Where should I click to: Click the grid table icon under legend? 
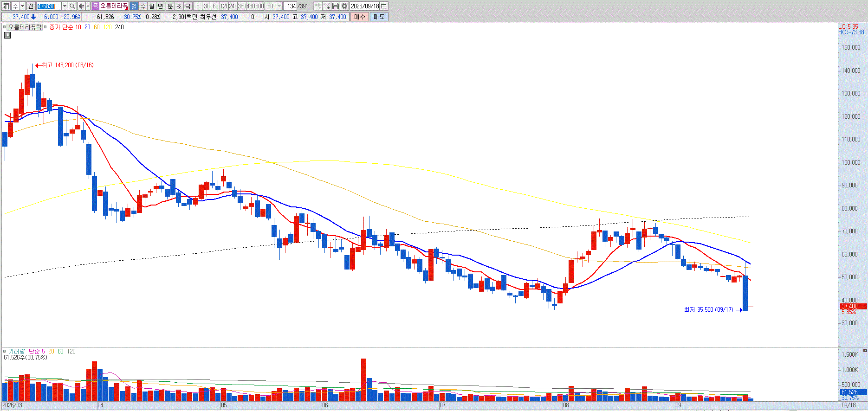point(7,35)
